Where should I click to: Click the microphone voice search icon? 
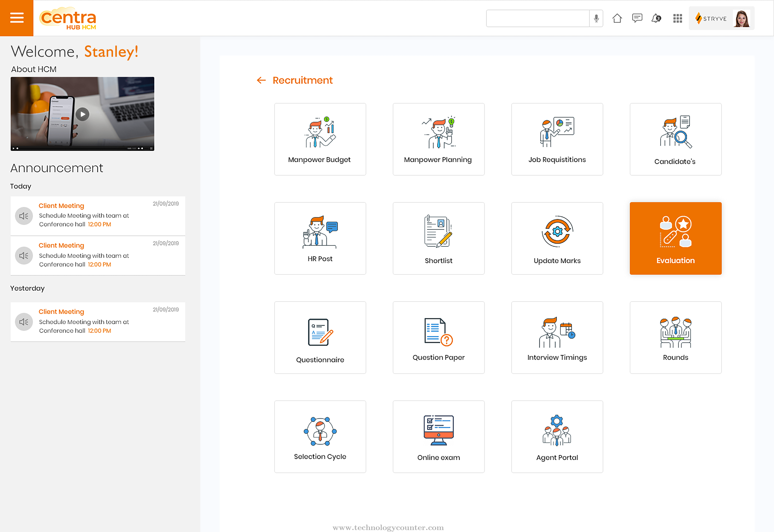pos(596,18)
